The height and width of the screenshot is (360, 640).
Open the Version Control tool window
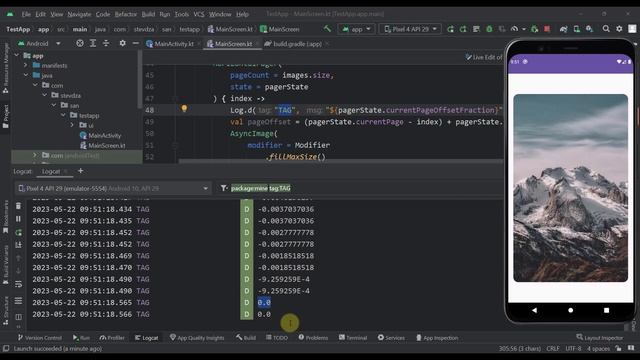click(x=40, y=338)
